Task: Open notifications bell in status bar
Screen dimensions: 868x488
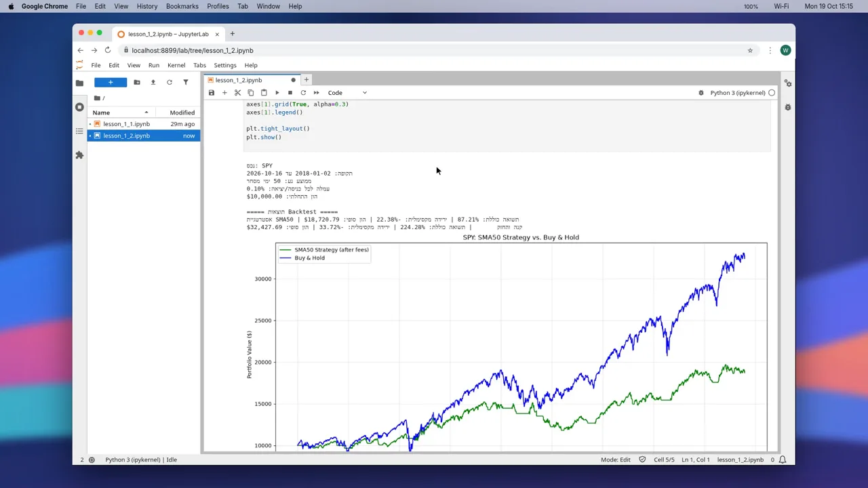Action: pos(783,460)
